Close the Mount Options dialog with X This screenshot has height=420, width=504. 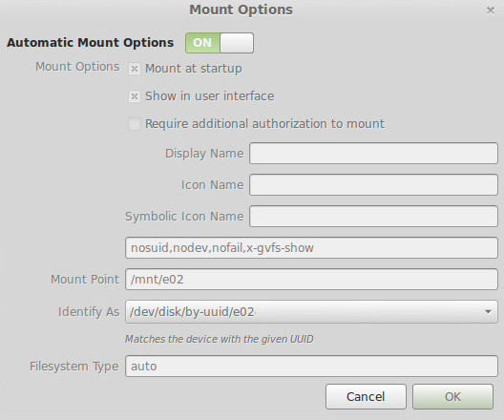(491, 10)
